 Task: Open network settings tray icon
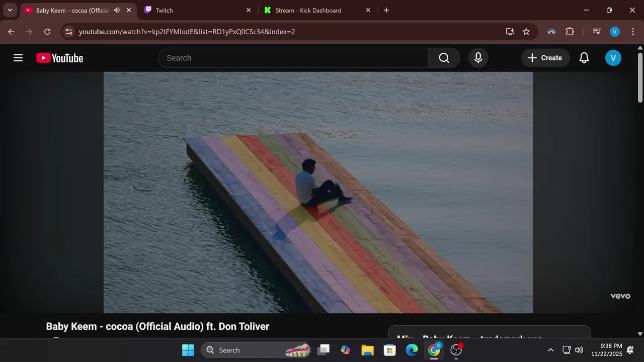tap(567, 350)
